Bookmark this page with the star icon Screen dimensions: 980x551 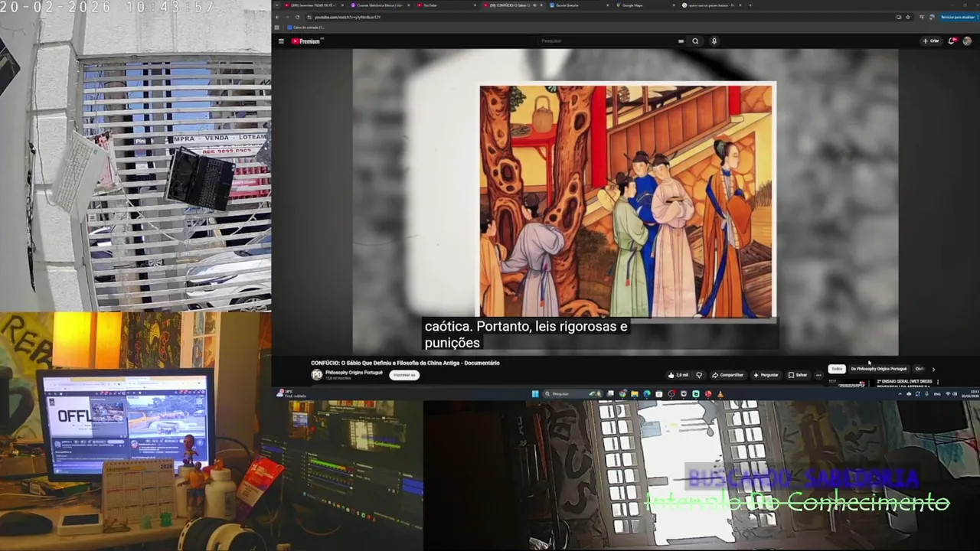908,17
